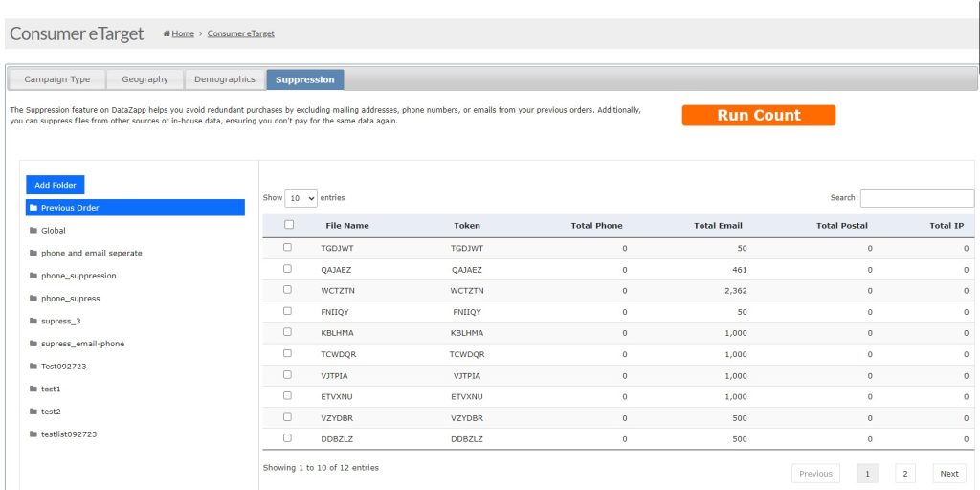The width and height of the screenshot is (980, 490).
Task: Sort table by File Name column
Action: pos(346,226)
